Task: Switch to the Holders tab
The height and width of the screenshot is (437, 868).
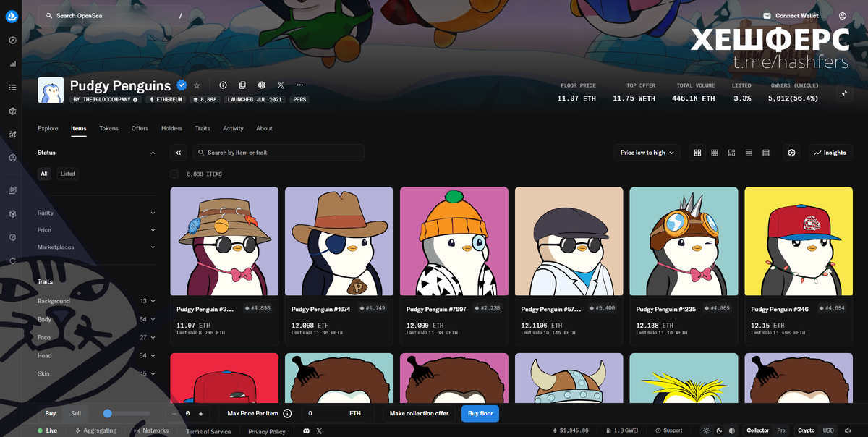Action: click(171, 128)
